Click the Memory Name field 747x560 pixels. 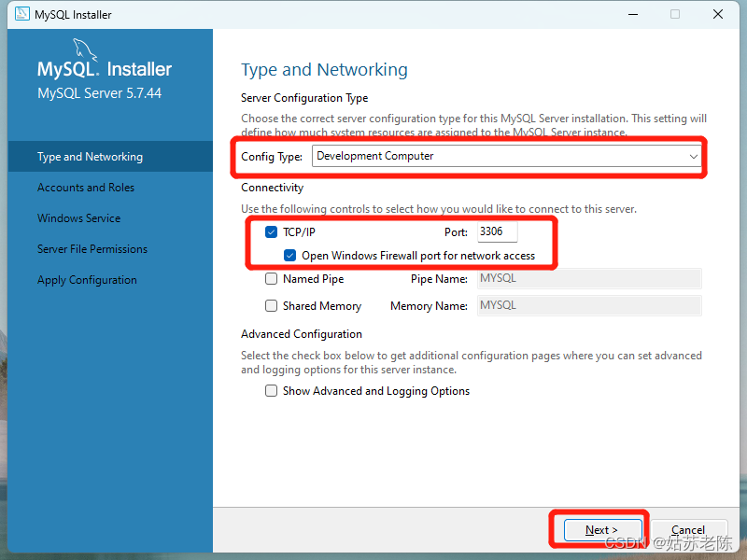[x=589, y=306]
